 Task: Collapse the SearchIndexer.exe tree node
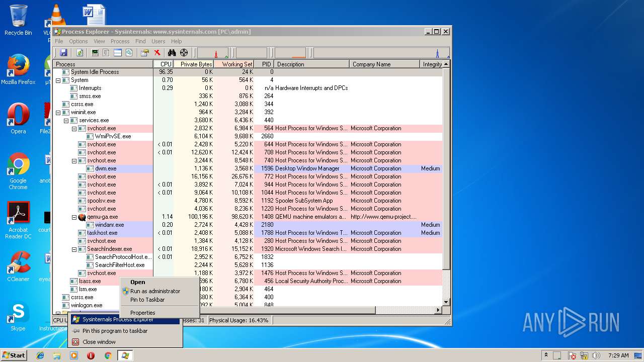(74, 249)
